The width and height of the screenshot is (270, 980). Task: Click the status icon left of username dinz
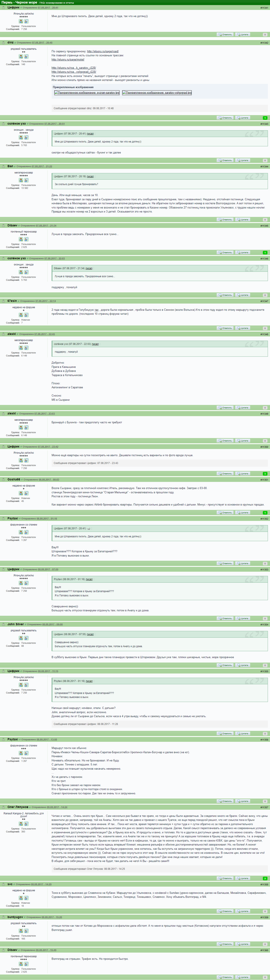tap(3, 43)
